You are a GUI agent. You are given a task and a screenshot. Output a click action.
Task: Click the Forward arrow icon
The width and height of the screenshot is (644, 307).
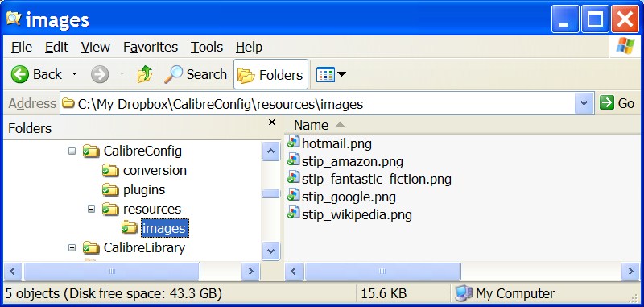tap(100, 74)
